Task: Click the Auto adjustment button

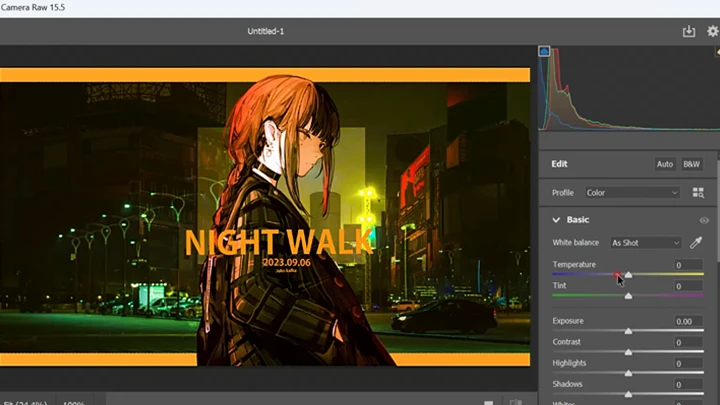Action: click(664, 164)
